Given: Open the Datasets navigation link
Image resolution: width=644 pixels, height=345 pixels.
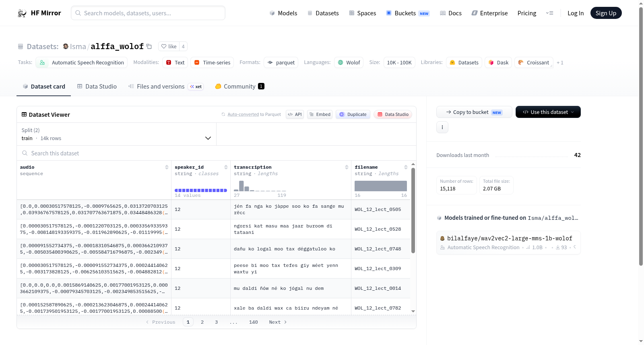Looking at the screenshot, I should click(x=323, y=13).
